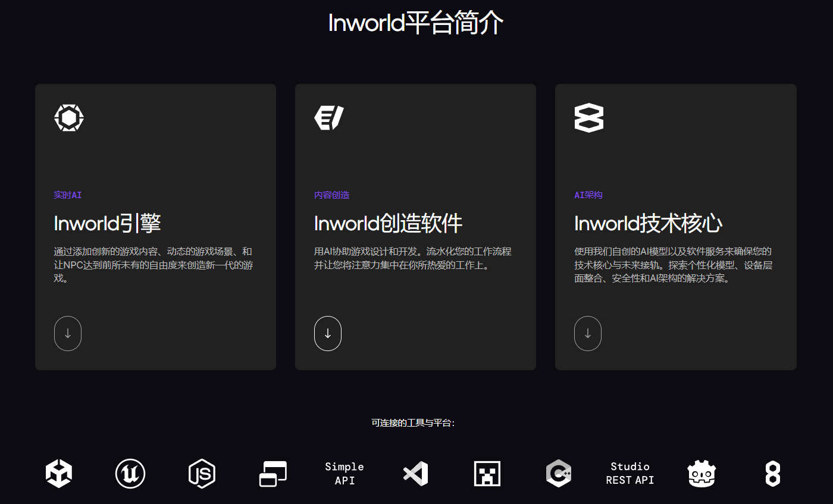
Task: Click the Inworld技术核心 card's figure-eight icon
Action: pyautogui.click(x=588, y=117)
